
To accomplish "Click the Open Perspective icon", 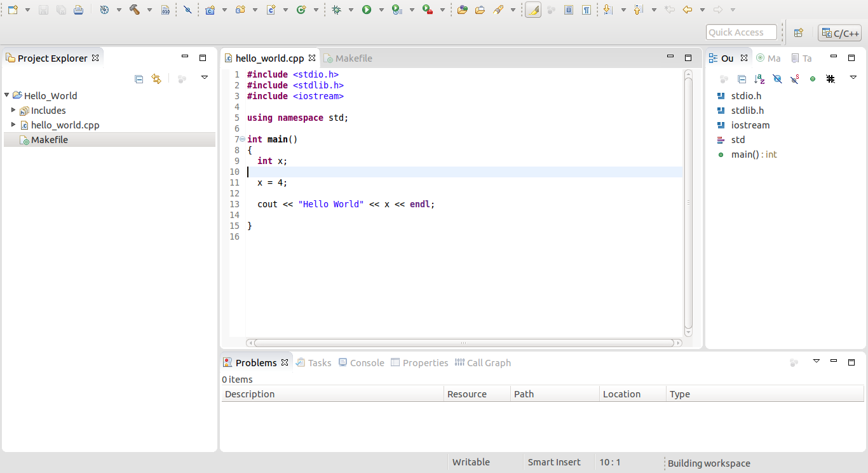I will point(799,32).
